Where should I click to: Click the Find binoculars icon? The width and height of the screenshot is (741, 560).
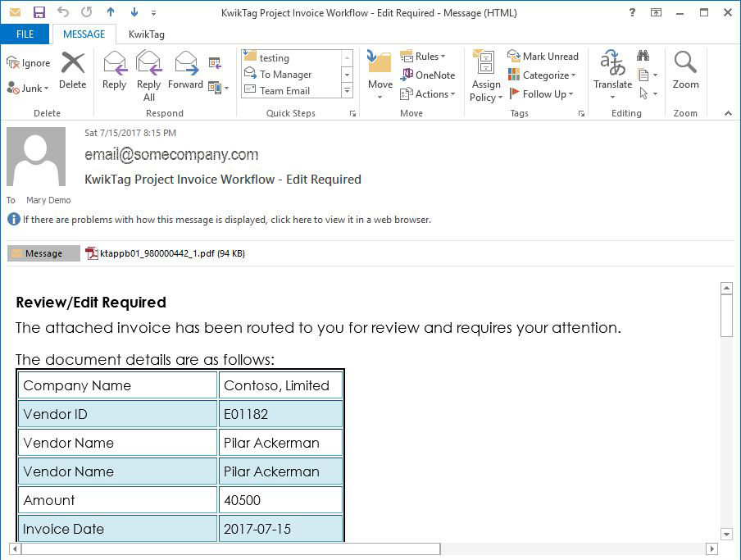(x=643, y=56)
